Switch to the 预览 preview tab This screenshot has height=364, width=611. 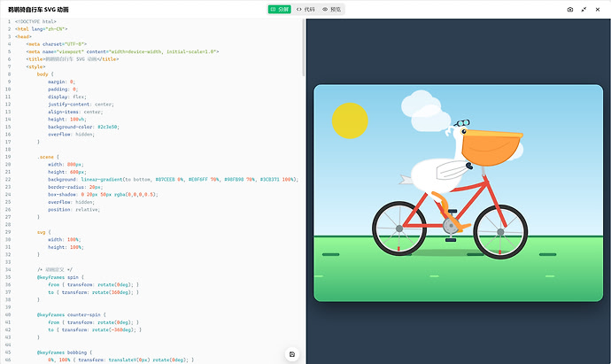pos(331,10)
